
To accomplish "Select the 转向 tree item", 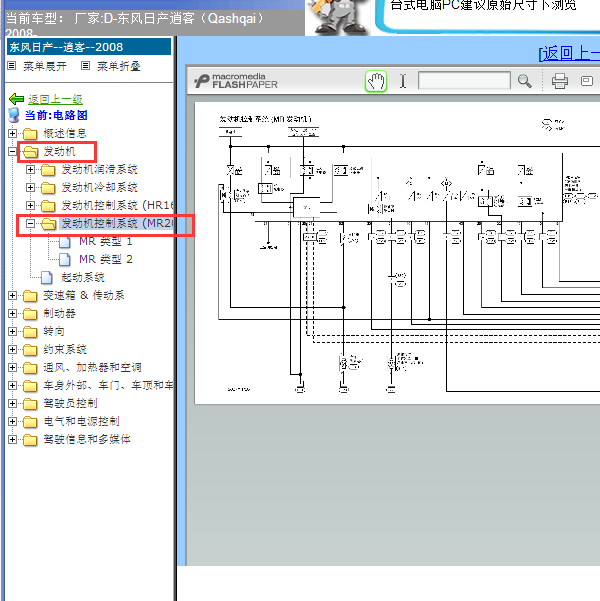I will pyautogui.click(x=53, y=332).
